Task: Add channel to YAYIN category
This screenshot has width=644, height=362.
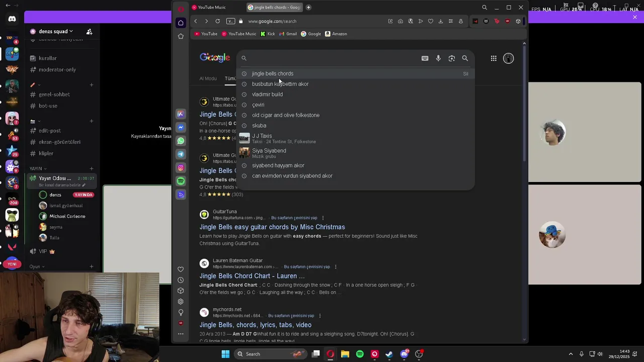Action: pos(92,168)
